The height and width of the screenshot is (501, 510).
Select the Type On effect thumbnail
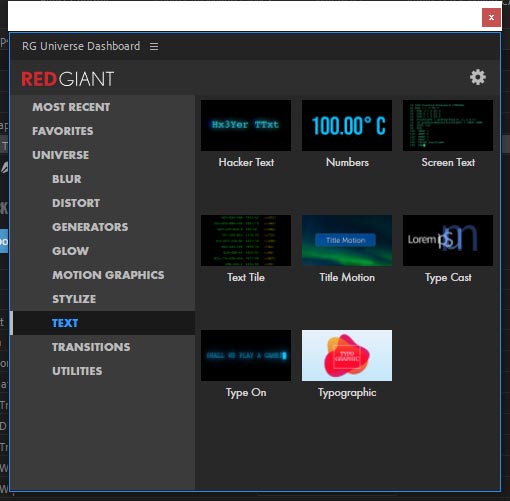(x=246, y=355)
